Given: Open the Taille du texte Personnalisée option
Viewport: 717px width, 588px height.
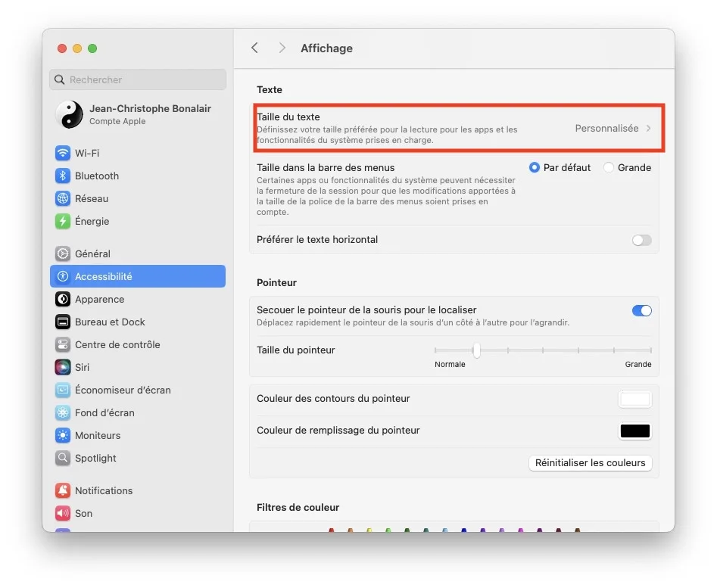Looking at the screenshot, I should click(x=610, y=128).
